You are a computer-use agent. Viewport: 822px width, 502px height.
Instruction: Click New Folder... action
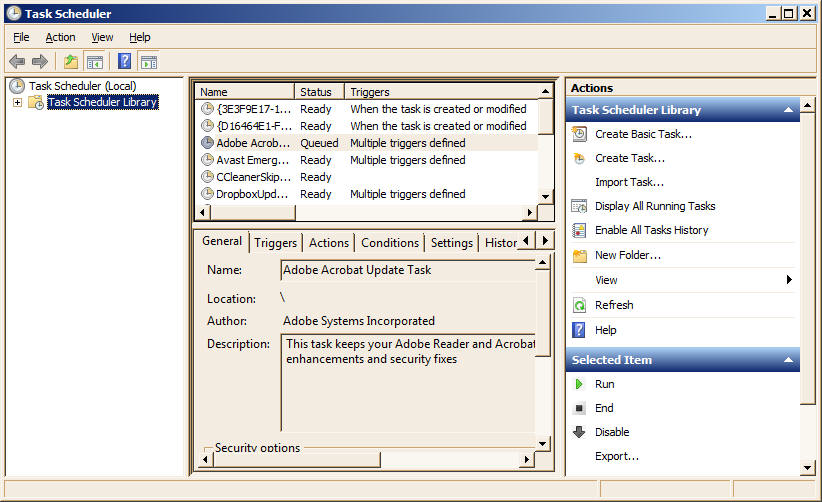point(628,255)
